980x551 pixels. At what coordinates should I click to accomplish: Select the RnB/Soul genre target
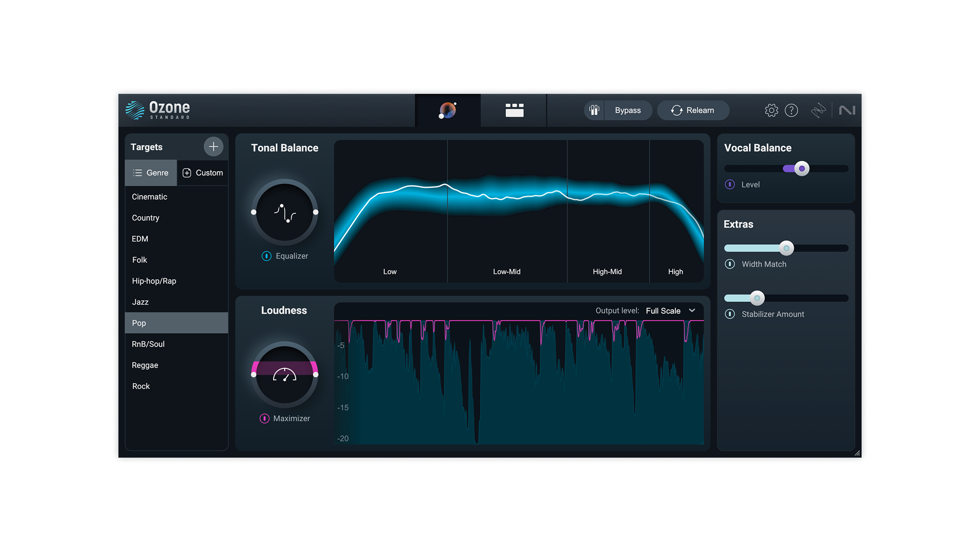click(x=176, y=344)
